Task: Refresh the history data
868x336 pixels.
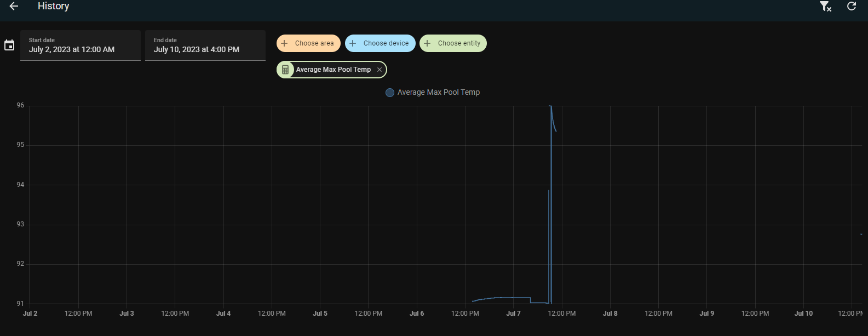Action: 852,6
